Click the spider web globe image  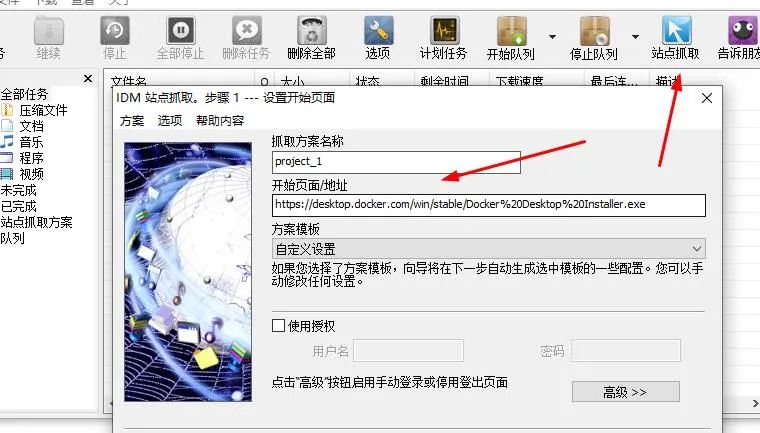tap(188, 272)
